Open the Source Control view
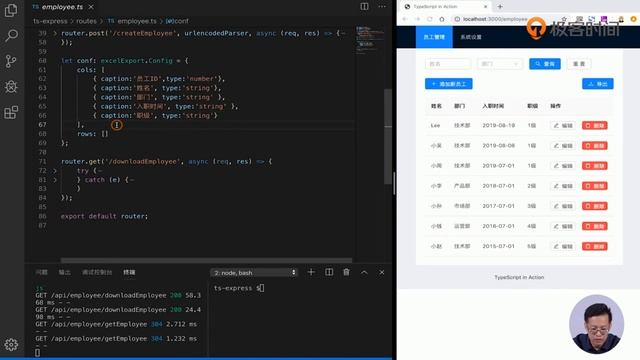Image resolution: width=640 pixels, height=360 pixels. coord(11,61)
